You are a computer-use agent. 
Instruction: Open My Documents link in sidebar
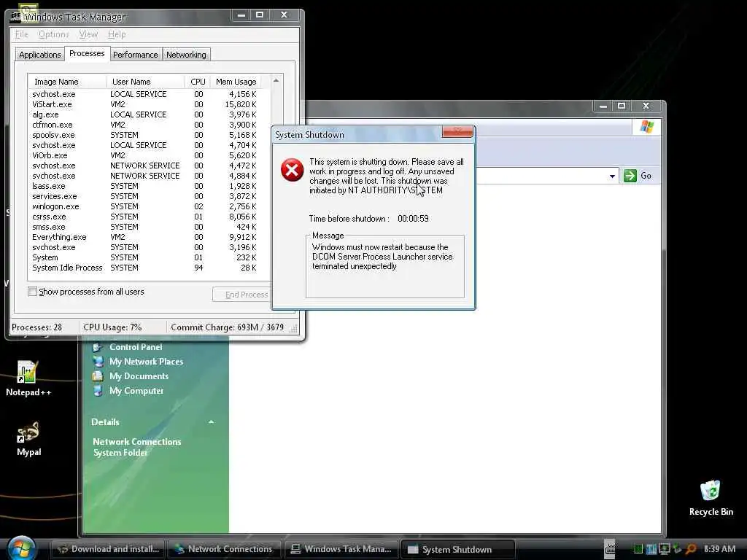pos(139,376)
